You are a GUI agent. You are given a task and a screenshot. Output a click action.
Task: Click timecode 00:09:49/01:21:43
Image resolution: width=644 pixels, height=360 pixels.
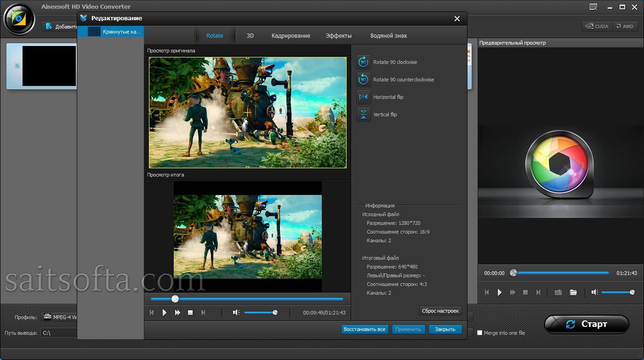(x=324, y=313)
